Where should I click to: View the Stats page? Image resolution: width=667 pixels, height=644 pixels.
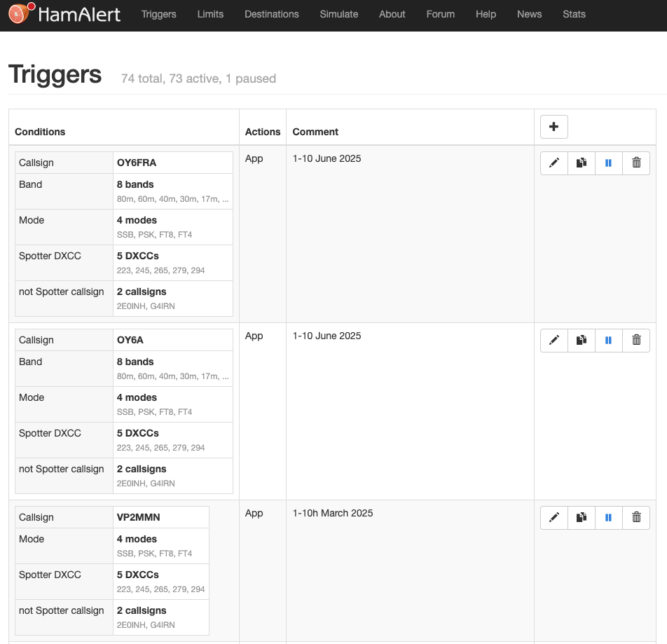574,14
